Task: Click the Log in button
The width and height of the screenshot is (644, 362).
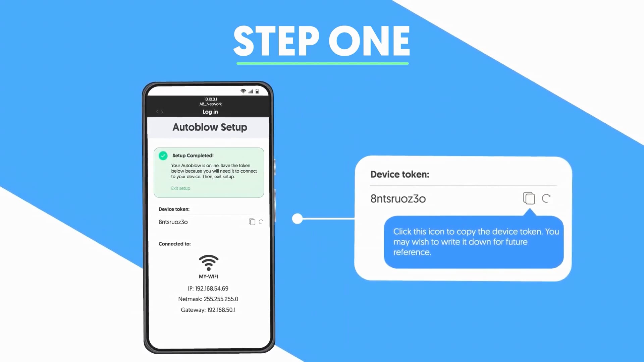Action: (x=210, y=112)
